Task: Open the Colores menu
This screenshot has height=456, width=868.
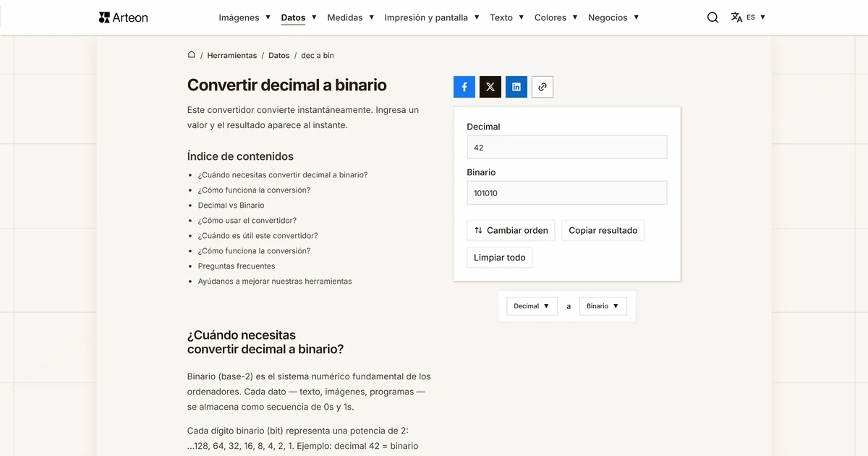Action: [x=550, y=17]
